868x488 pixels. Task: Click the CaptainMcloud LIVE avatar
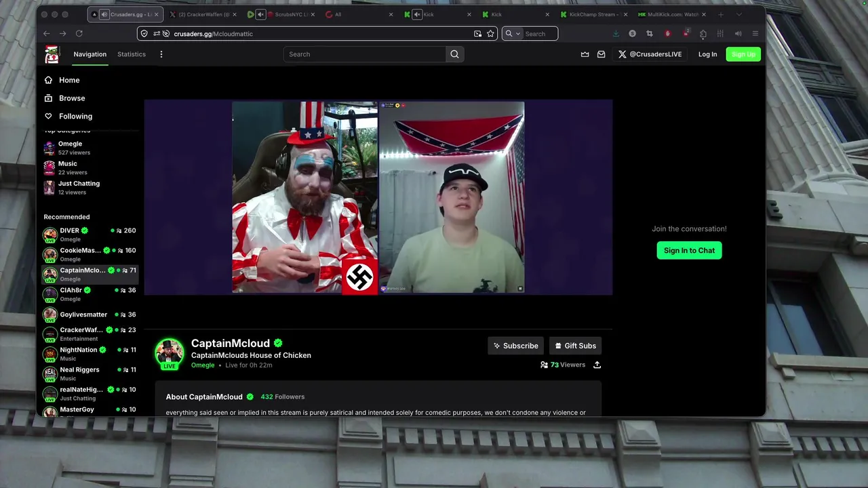click(x=169, y=354)
